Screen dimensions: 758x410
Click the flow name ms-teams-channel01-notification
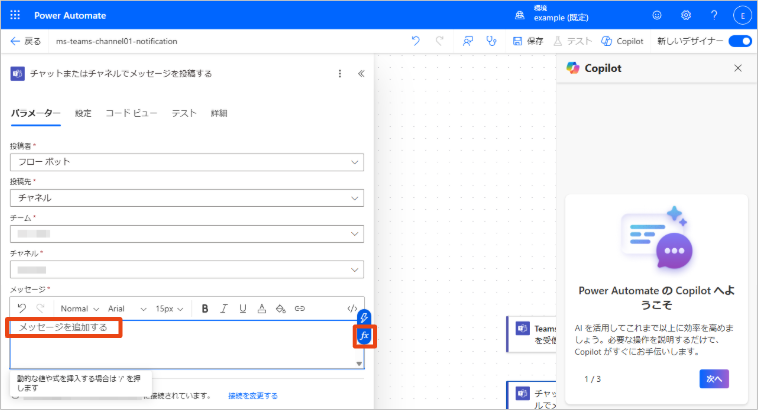tap(117, 41)
